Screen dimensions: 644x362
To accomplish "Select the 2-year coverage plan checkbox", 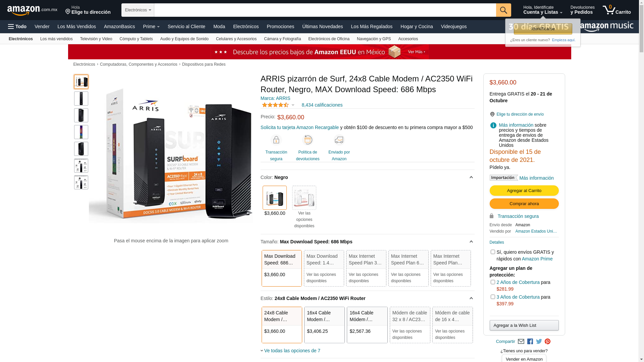I will click(x=492, y=282).
